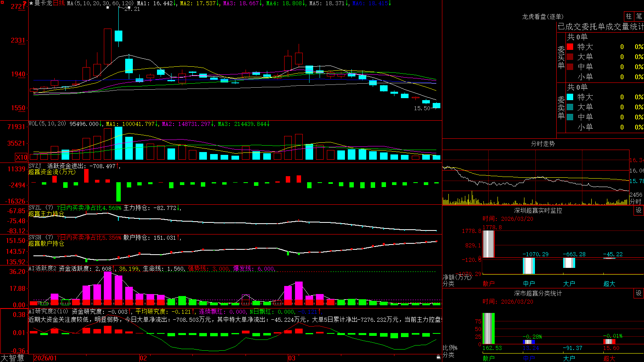Click the 深圳超赢实时监控 panel title
This screenshot has height=362, width=644.
[x=538, y=210]
